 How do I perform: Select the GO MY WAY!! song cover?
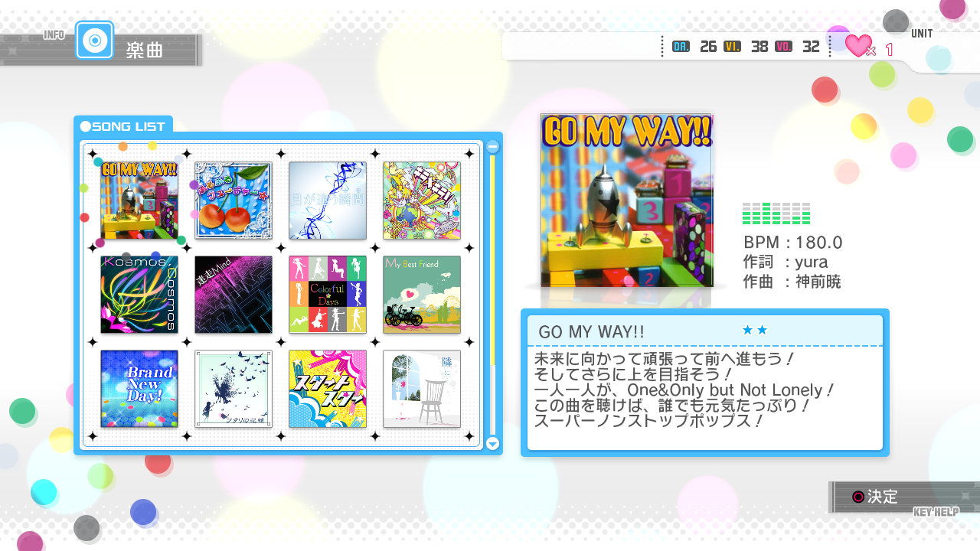tap(139, 201)
